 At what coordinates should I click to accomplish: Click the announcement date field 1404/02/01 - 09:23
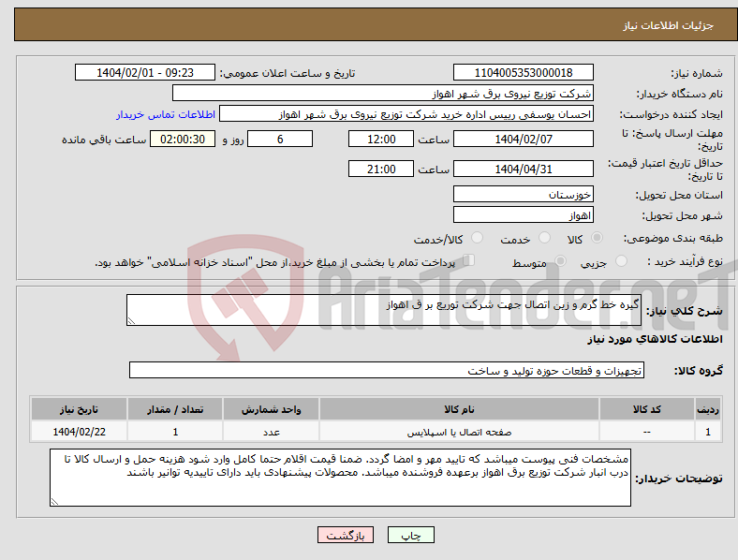click(x=145, y=73)
